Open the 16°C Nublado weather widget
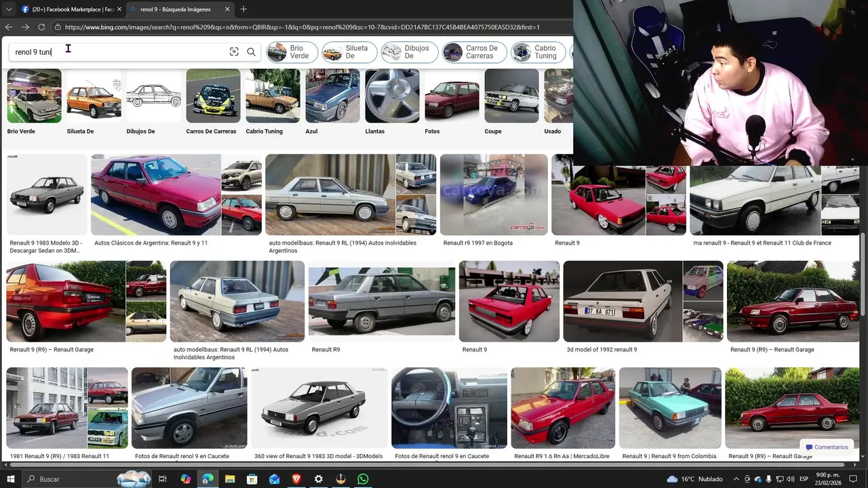 pos(694,479)
